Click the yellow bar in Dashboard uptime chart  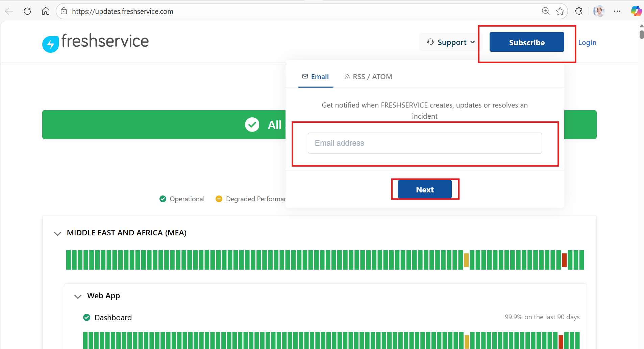pyautogui.click(x=467, y=342)
